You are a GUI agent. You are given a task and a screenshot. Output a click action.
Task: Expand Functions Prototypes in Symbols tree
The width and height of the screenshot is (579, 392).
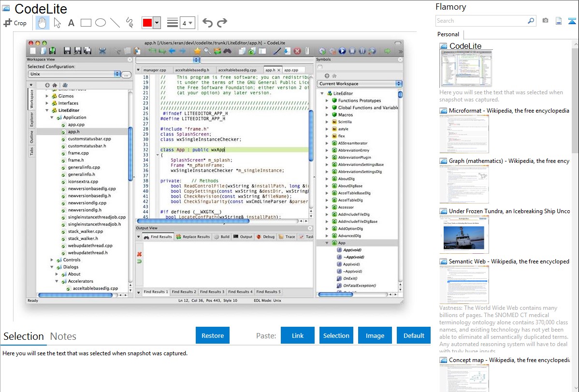click(x=327, y=101)
